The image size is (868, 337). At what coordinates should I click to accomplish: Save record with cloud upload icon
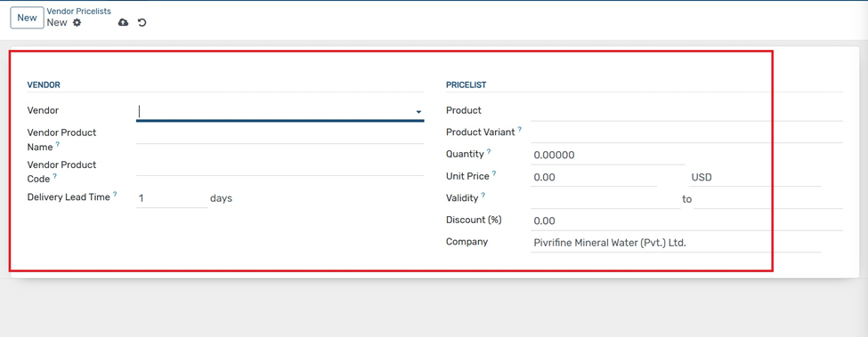click(124, 22)
